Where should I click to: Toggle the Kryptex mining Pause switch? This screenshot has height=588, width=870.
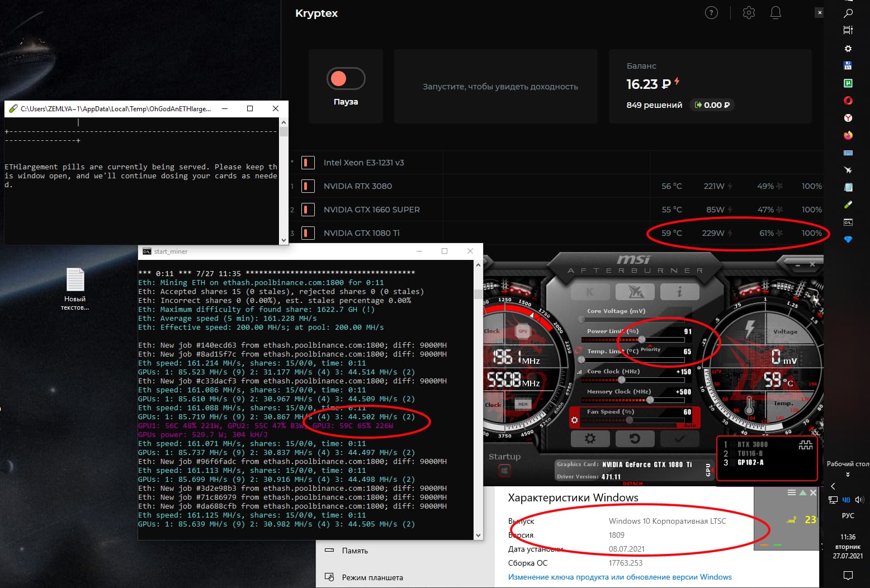(346, 79)
